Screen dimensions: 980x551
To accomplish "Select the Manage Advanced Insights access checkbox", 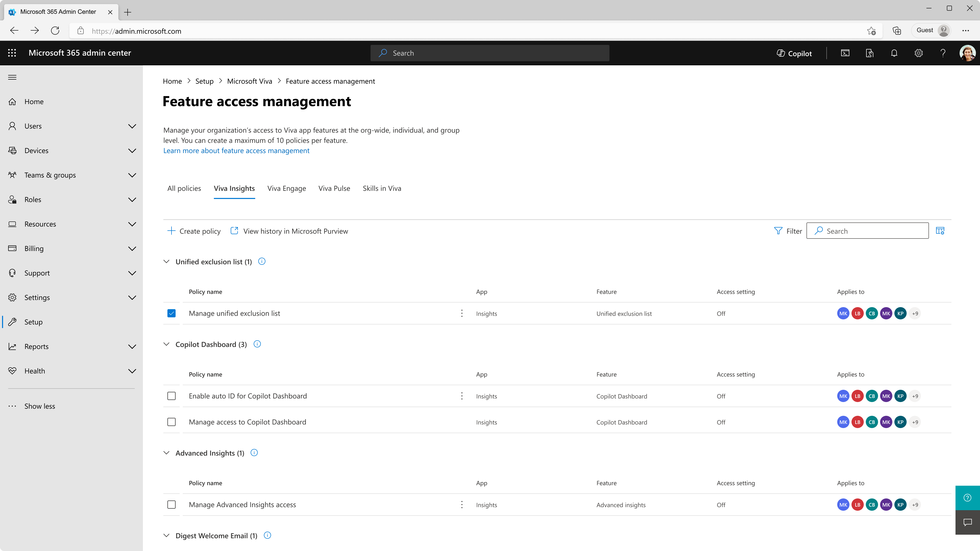I will tap(171, 505).
